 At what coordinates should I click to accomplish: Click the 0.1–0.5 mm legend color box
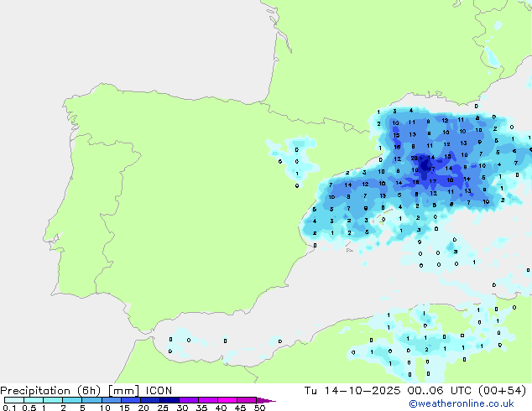tap(14, 400)
